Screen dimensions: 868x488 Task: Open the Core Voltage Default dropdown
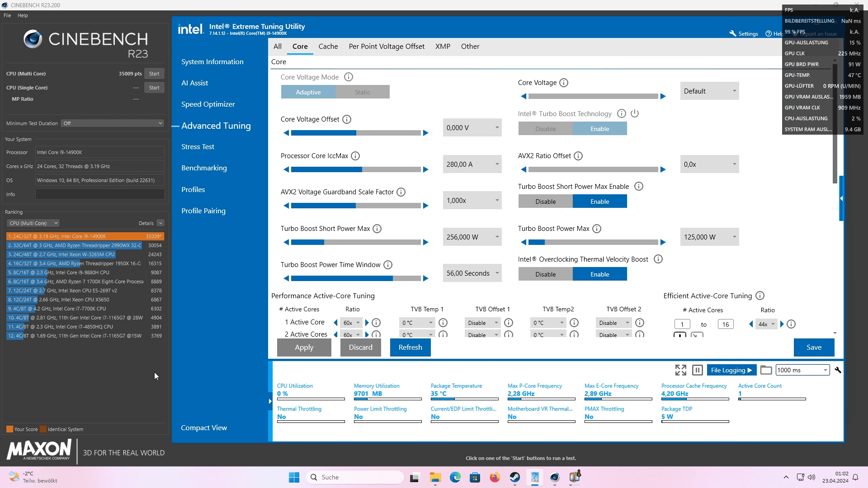(710, 91)
